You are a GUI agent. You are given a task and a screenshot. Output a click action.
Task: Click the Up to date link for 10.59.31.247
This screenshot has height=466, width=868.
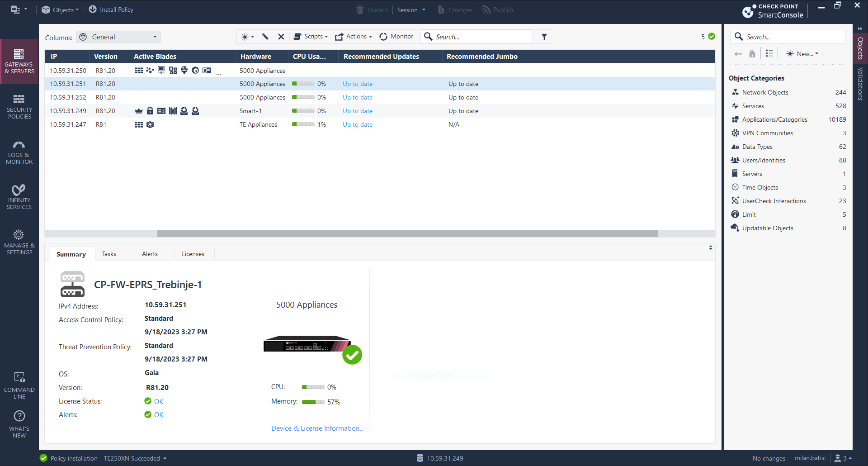(358, 124)
